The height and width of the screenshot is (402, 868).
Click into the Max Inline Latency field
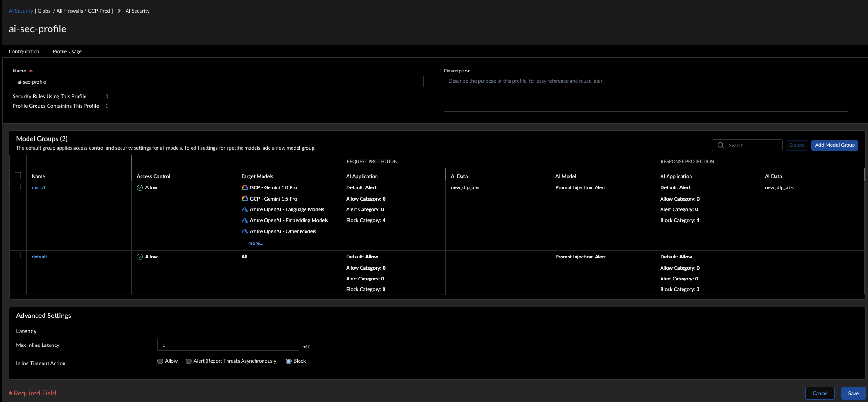[x=228, y=345]
